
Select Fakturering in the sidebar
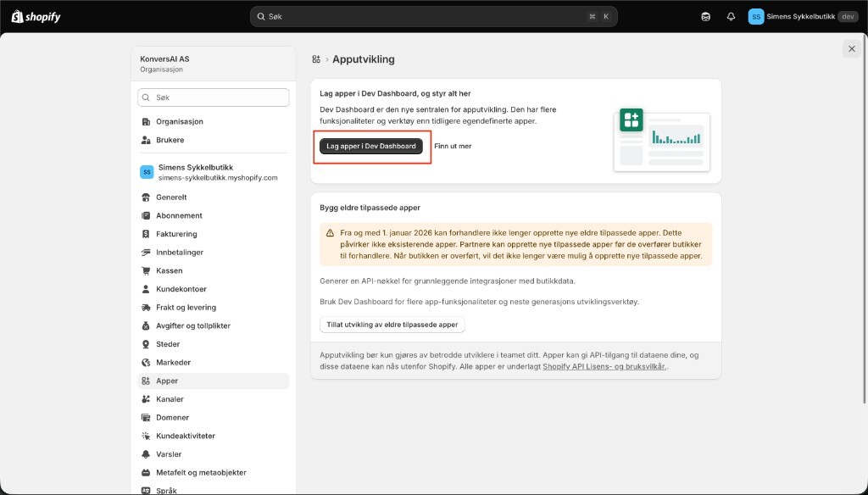pos(213,234)
